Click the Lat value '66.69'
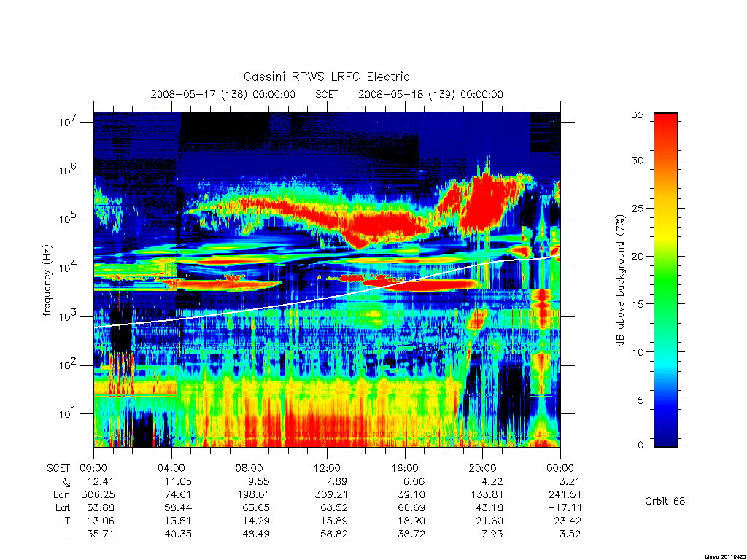The height and width of the screenshot is (560, 747). (411, 508)
